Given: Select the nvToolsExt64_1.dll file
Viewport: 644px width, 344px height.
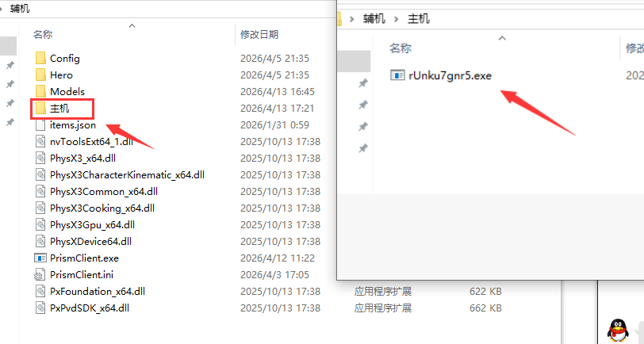Looking at the screenshot, I should 91,142.
